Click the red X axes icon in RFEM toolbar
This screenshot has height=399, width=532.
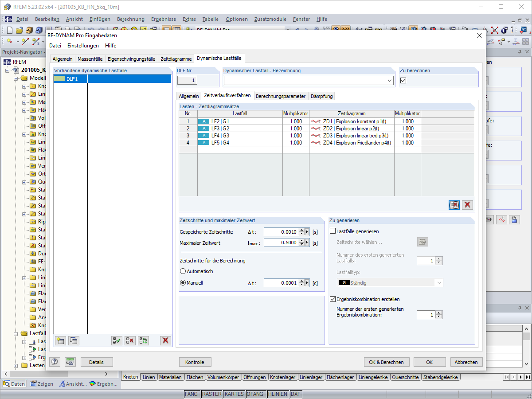495,30
